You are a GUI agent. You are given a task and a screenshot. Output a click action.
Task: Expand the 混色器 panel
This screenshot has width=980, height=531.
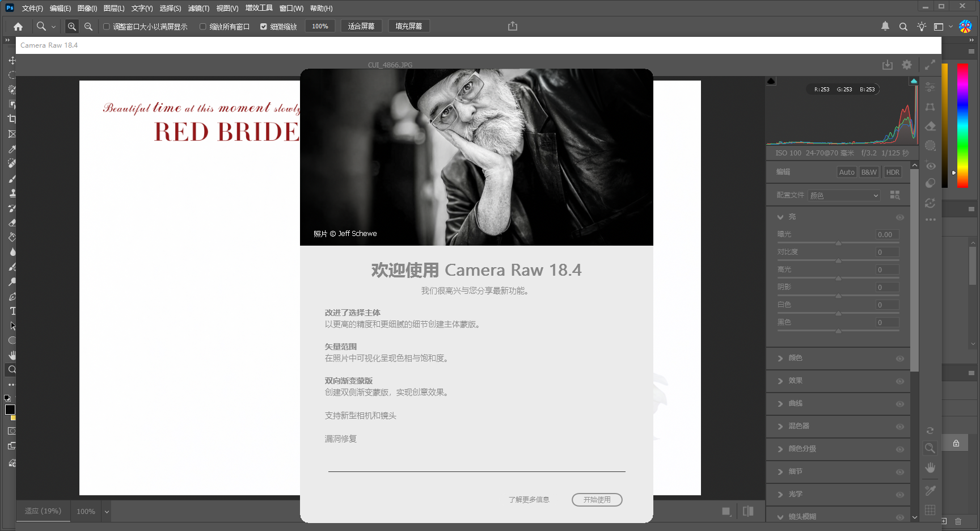(x=780, y=427)
